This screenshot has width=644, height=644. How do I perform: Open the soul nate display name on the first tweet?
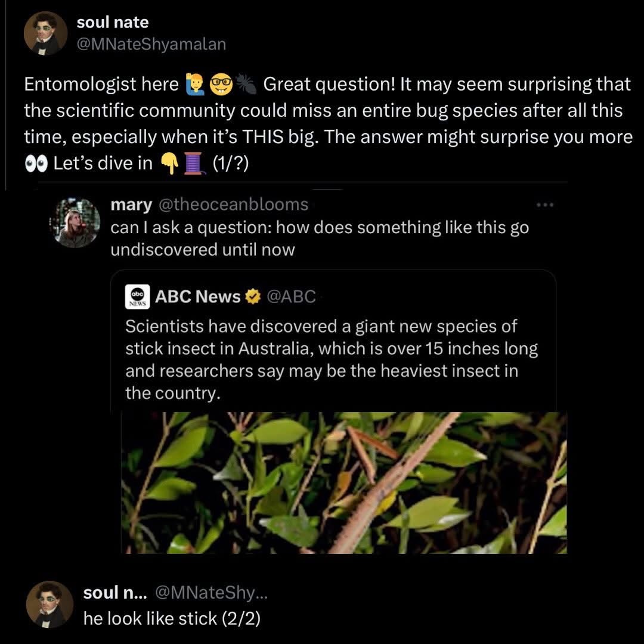click(113, 23)
